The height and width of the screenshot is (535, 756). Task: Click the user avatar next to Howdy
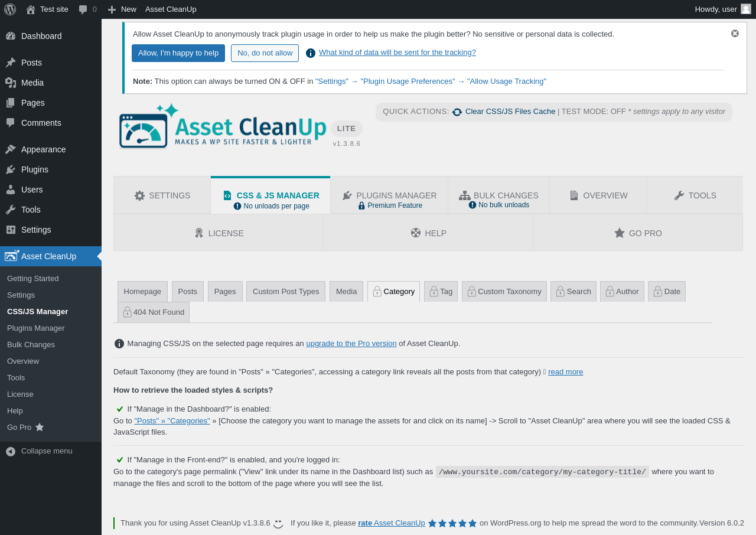pos(746,9)
